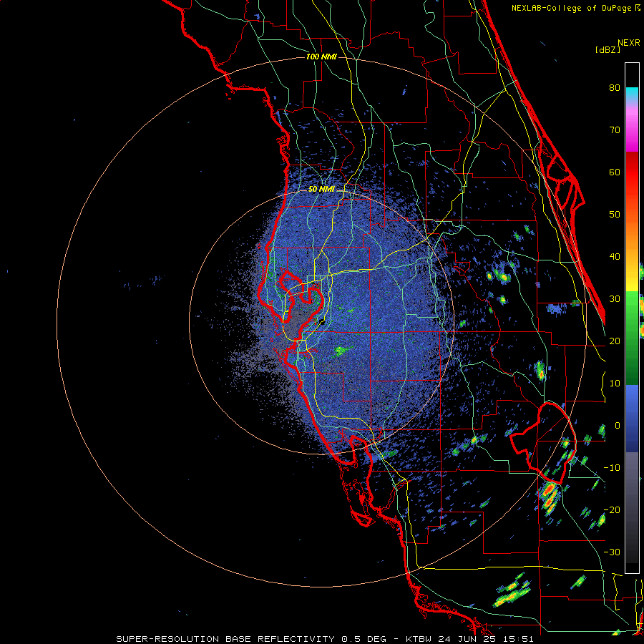The height and width of the screenshot is (644, 644).
Task: Click the 70 value on dBZ scale
Action: [x=615, y=130]
